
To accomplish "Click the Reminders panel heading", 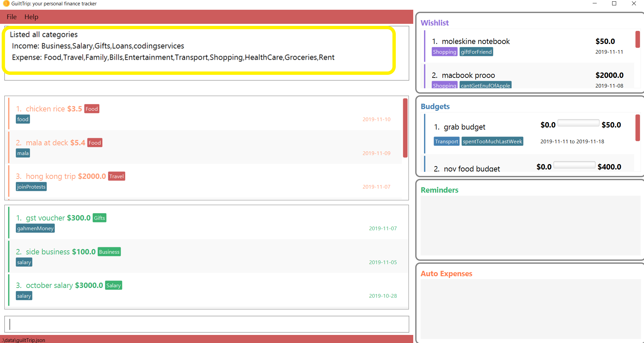I will 439,190.
